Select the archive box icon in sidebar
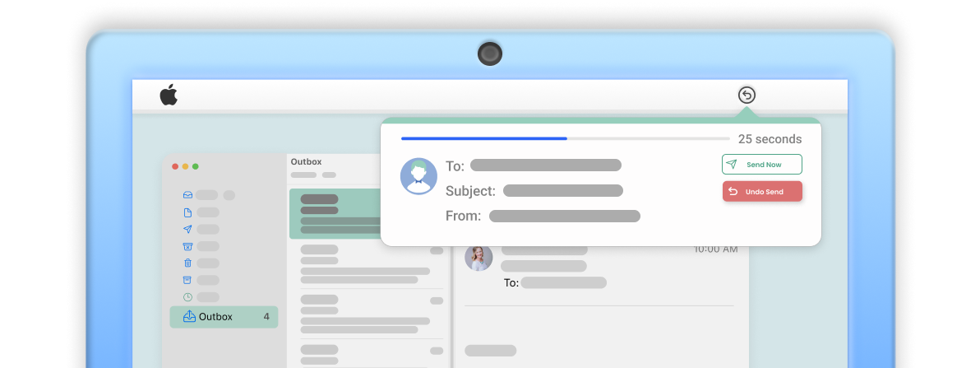980x368 pixels. 187,281
